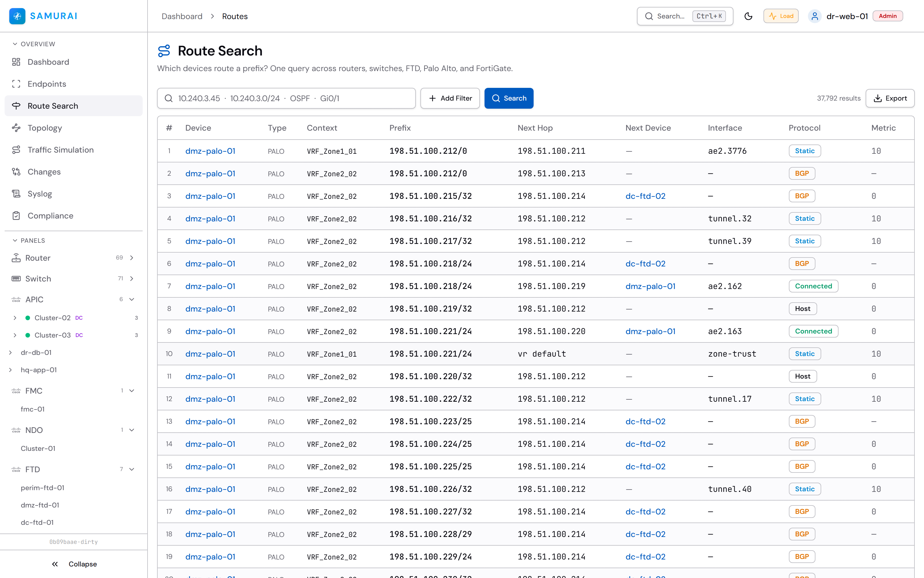Click the Protocol column header
Screen dimensions: 924x578
[804, 128]
